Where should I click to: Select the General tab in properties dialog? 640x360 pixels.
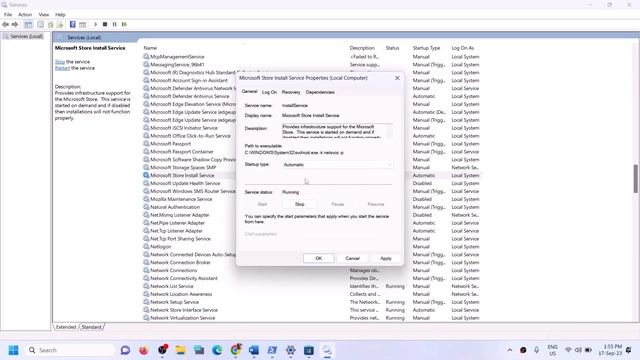tap(249, 92)
